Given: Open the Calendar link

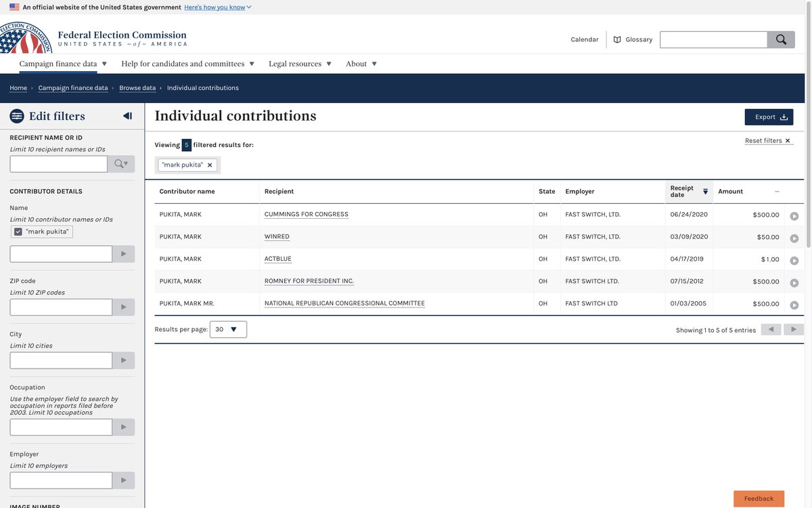Looking at the screenshot, I should coord(585,39).
